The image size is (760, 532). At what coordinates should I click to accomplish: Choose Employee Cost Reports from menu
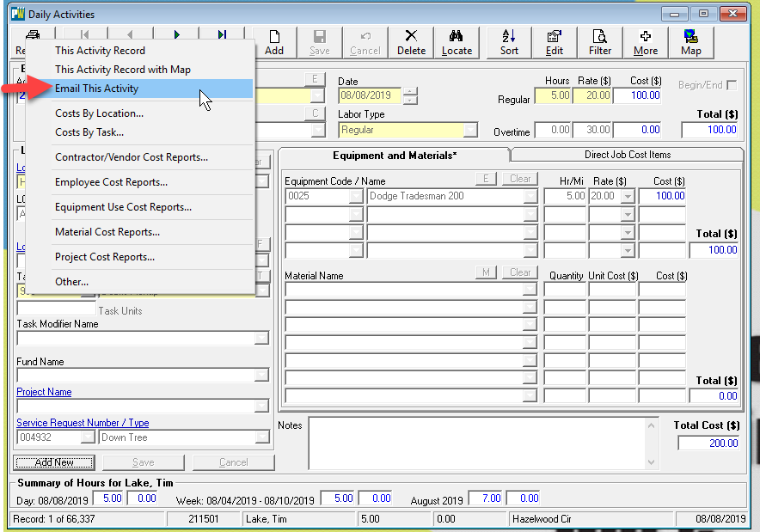tap(111, 182)
